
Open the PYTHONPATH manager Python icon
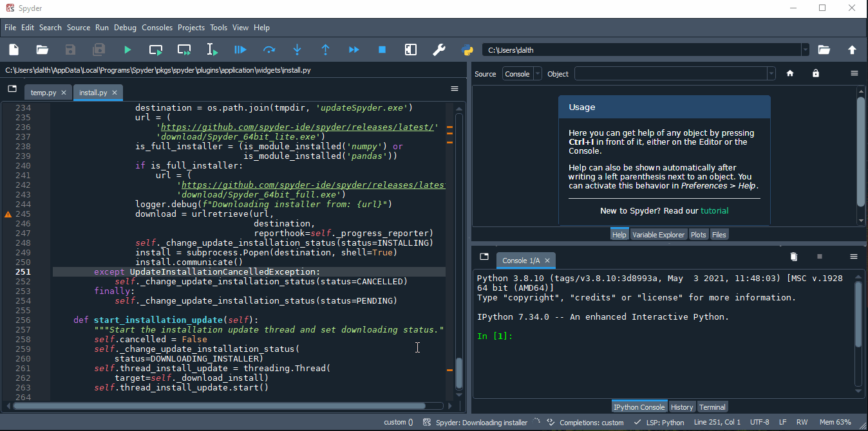pos(467,50)
